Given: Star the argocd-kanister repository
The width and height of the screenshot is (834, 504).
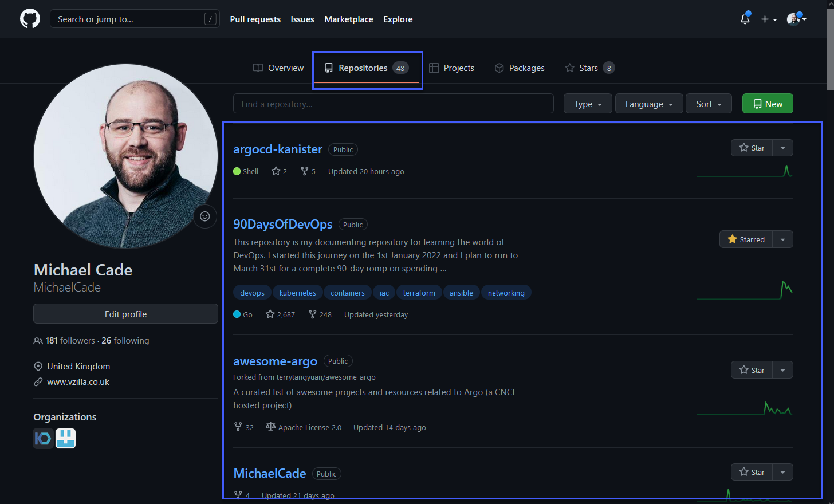Looking at the screenshot, I should click(x=752, y=147).
